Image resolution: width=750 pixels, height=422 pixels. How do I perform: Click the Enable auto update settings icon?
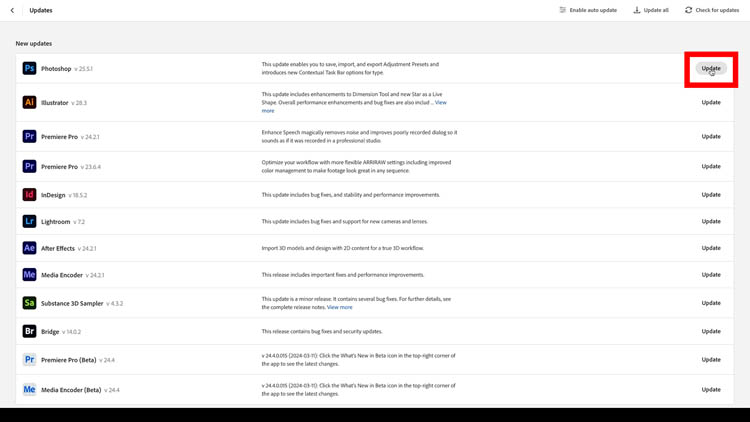coord(562,10)
